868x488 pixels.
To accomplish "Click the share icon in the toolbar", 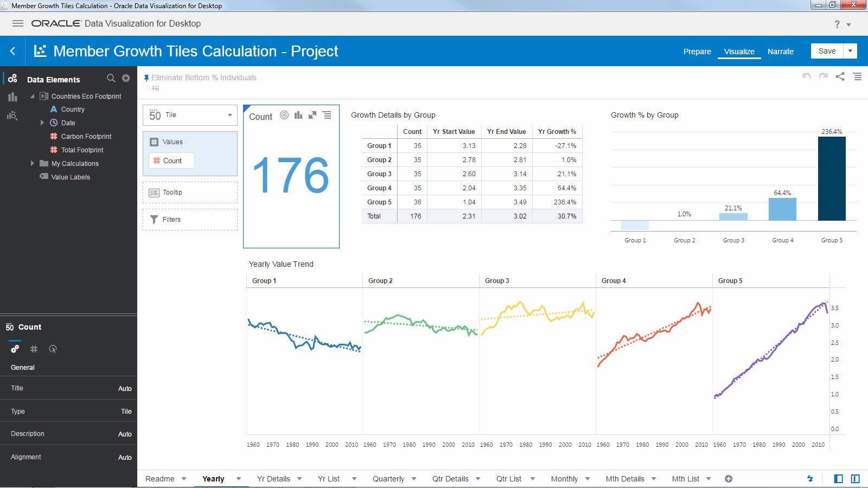I will click(x=840, y=76).
